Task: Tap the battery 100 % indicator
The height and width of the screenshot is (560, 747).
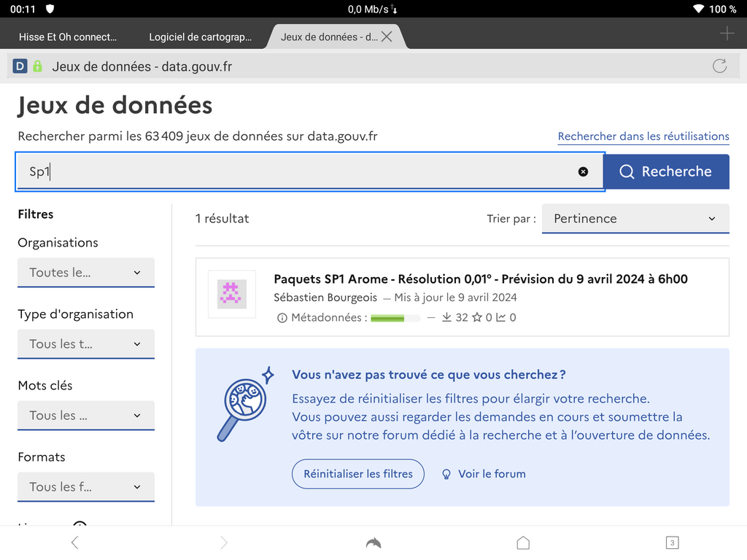Action: (x=722, y=9)
